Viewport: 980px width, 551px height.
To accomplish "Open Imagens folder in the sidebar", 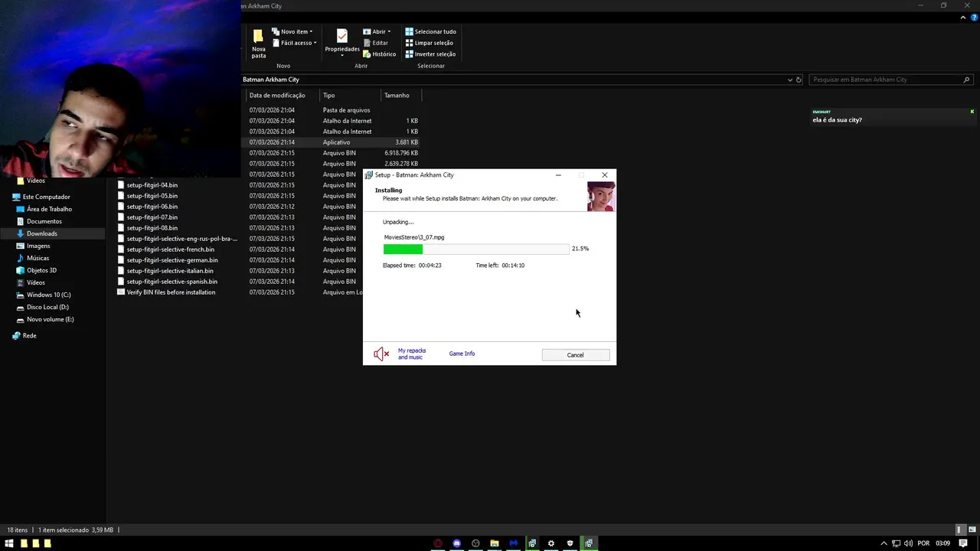I will click(x=38, y=246).
